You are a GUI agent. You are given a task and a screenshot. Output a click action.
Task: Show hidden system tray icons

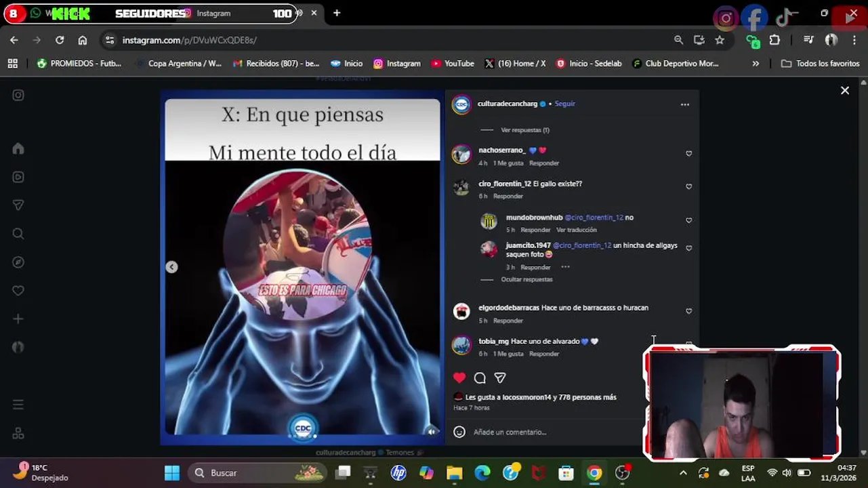683,472
